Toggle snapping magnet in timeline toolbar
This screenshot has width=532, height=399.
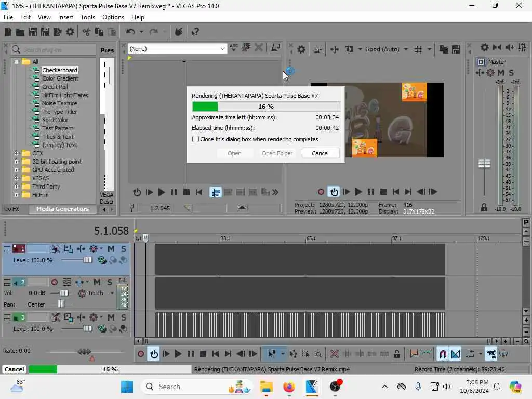[443, 354]
